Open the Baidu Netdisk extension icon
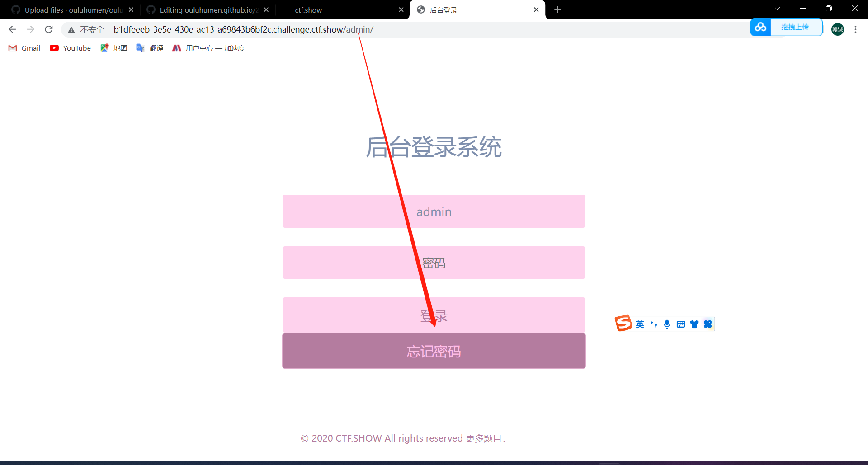The height and width of the screenshot is (465, 868). (x=761, y=27)
